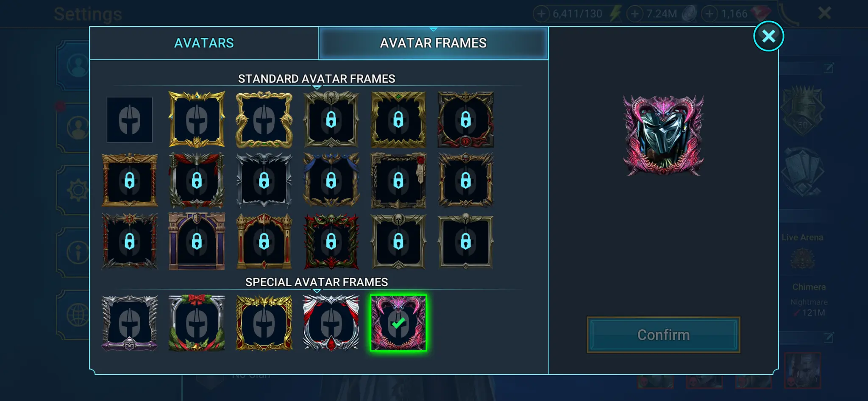Click the avatar frame preview image
This screenshot has height=401, width=868.
pos(663,136)
